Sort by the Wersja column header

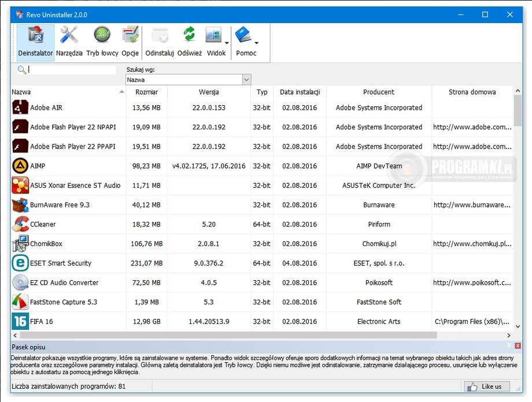click(209, 92)
